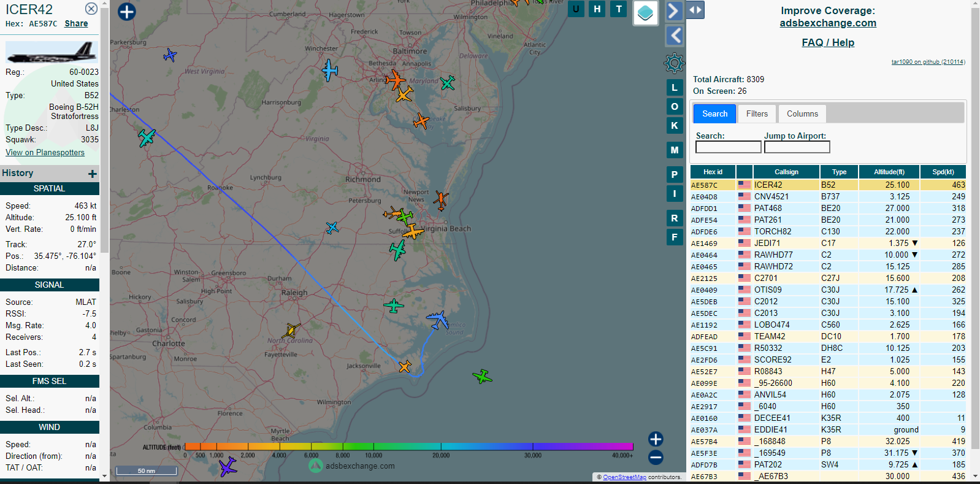The image size is (980, 484).
Task: Sort table by Callsign column
Action: tap(786, 172)
